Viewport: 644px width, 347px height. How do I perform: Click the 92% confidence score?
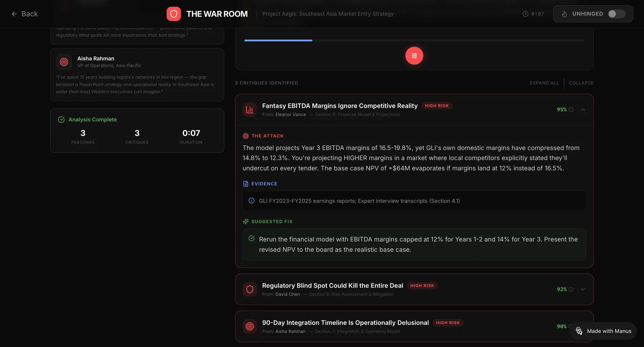pos(562,289)
